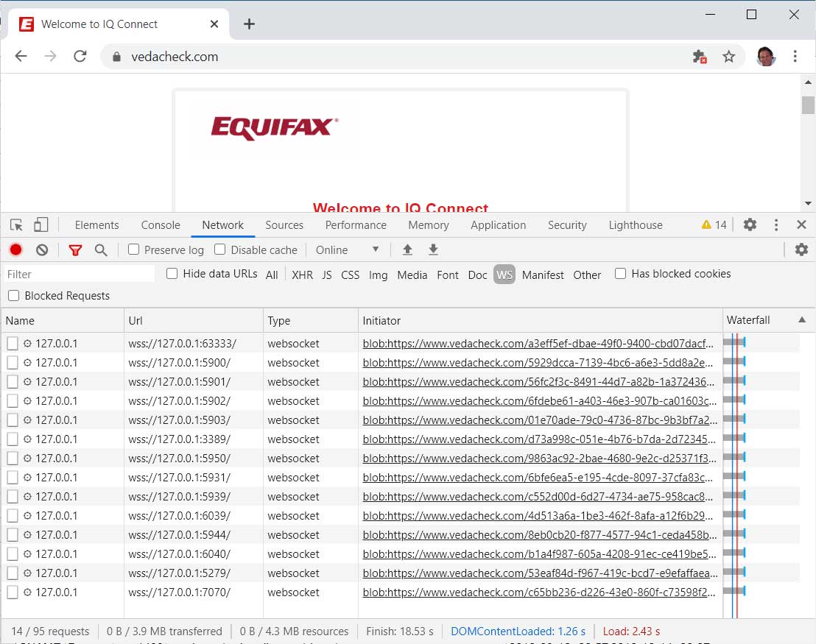816x644 pixels.
Task: Click the 14 warnings indicator
Action: coord(714,224)
